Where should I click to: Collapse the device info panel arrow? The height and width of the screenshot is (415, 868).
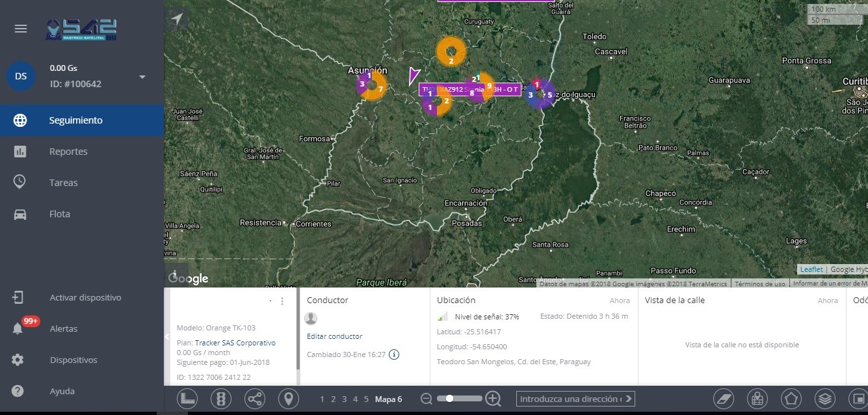pyautogui.click(x=167, y=336)
